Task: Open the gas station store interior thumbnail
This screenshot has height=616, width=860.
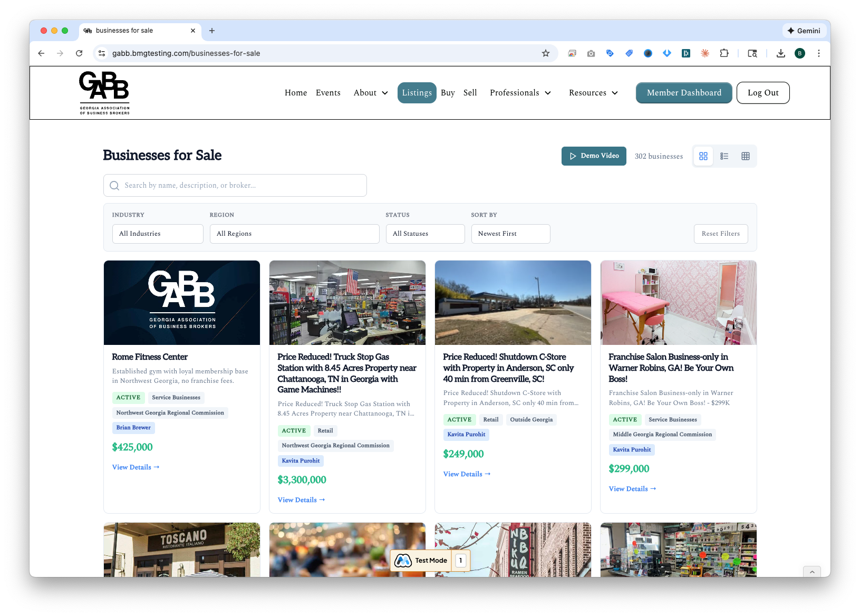Action: coord(347,303)
